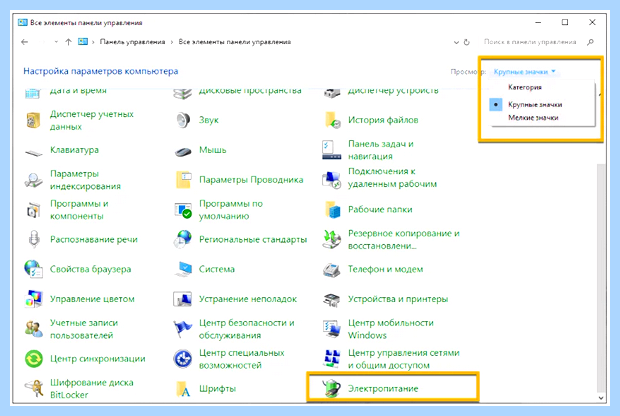Click the Телефон и модем icon
The image size is (620, 416).
(331, 269)
